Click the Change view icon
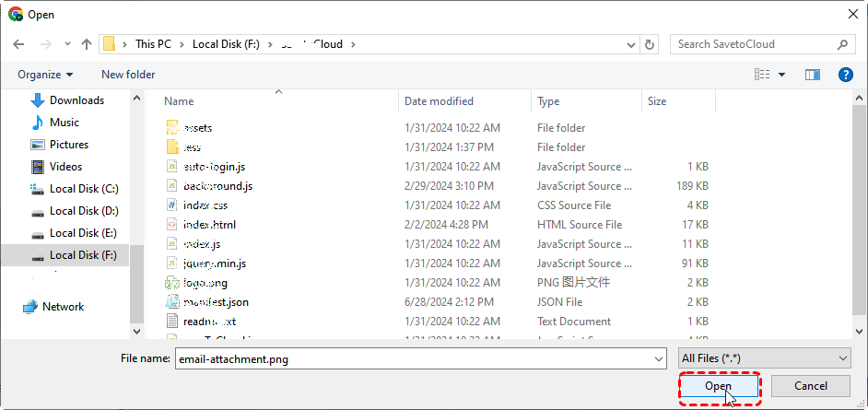The image size is (868, 410). pos(762,75)
